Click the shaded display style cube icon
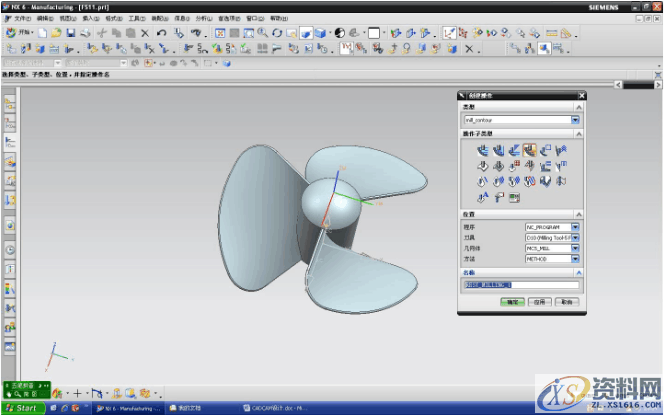 [x=322, y=33]
